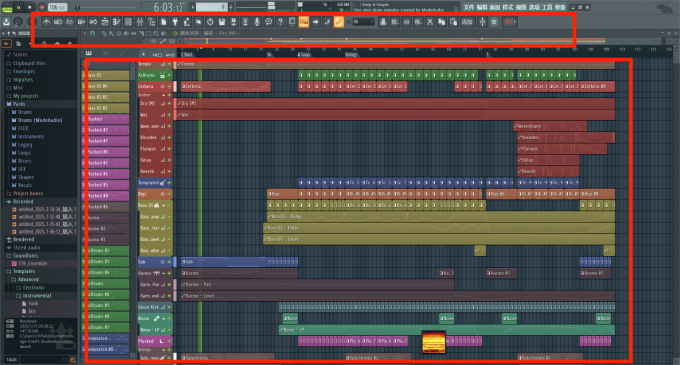Screen dimensions: 680x365
Task: Mute the Cerbera track
Action: 170,86
